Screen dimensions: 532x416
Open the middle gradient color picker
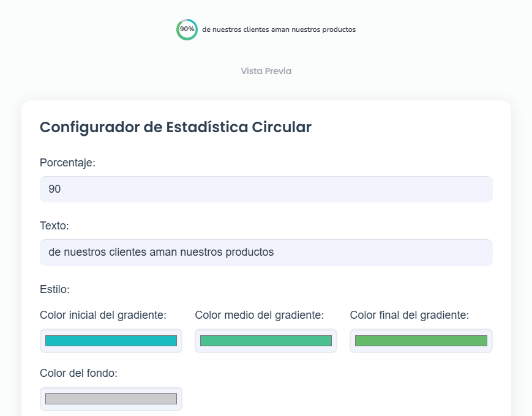[x=266, y=341]
